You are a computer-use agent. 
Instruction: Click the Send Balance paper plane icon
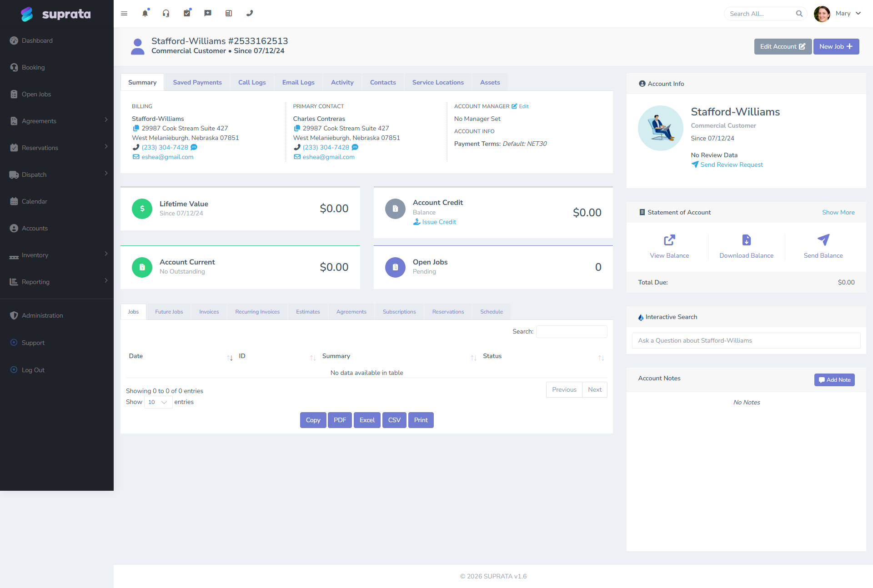pos(823,239)
